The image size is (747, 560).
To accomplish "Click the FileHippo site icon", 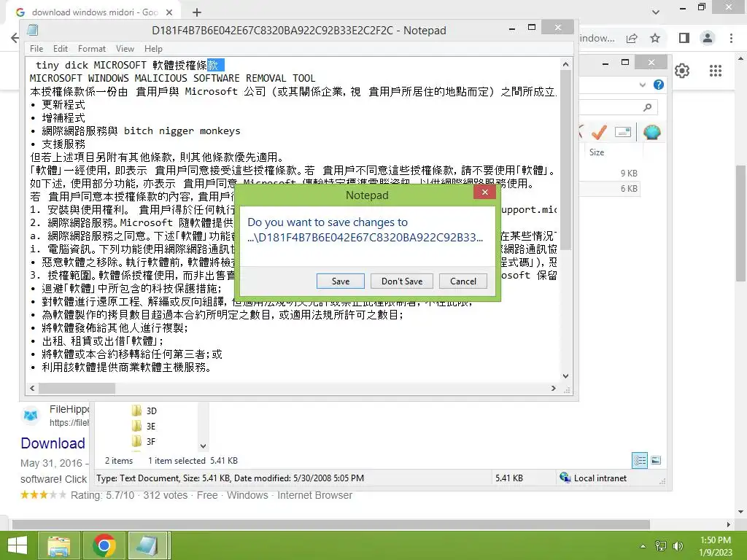I will point(31,415).
